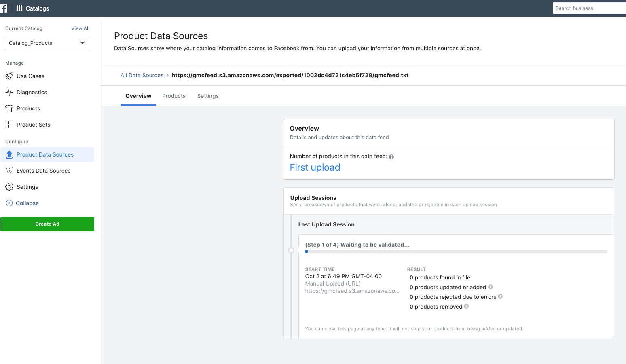Screen dimensions: 626x364
Task: Click the Product Sets grid icon
Action: click(9, 125)
